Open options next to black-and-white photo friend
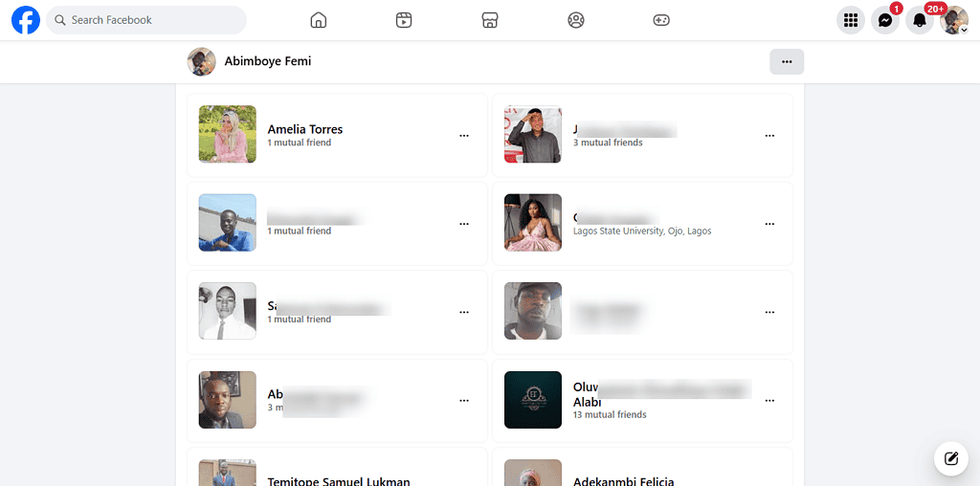This screenshot has width=980, height=486. (464, 312)
